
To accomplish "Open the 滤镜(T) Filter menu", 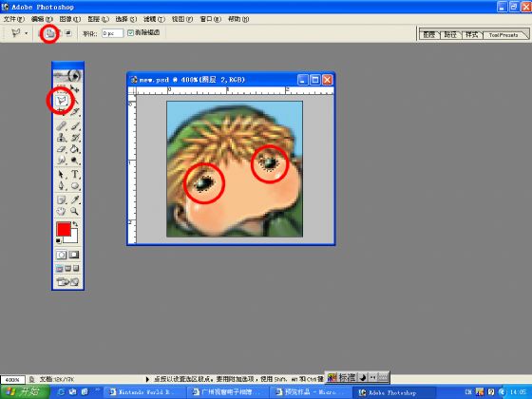I will 154,19.
